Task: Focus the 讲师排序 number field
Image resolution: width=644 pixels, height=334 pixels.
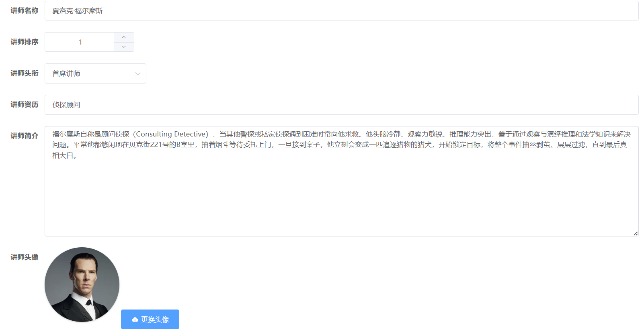Action: (x=80, y=42)
